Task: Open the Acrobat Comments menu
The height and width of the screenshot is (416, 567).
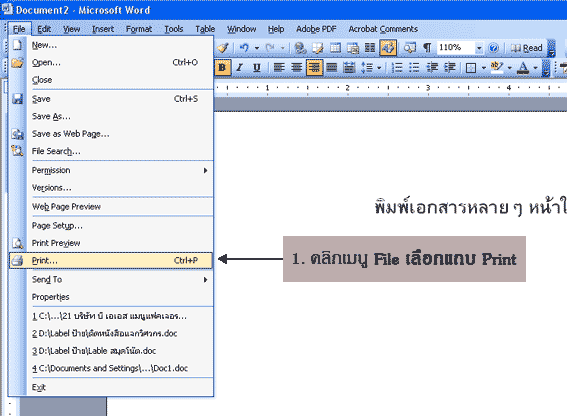Action: click(x=383, y=29)
